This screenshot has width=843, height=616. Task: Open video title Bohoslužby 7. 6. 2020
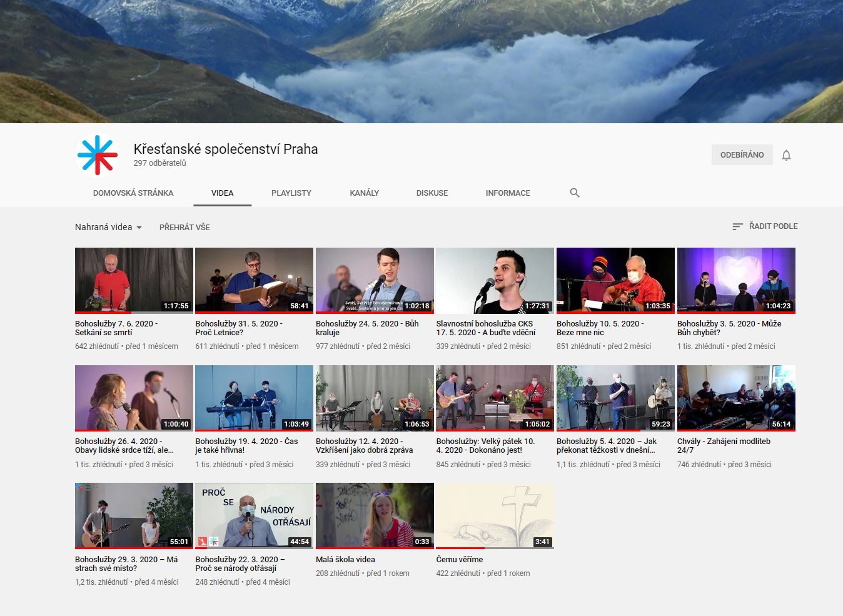point(116,328)
